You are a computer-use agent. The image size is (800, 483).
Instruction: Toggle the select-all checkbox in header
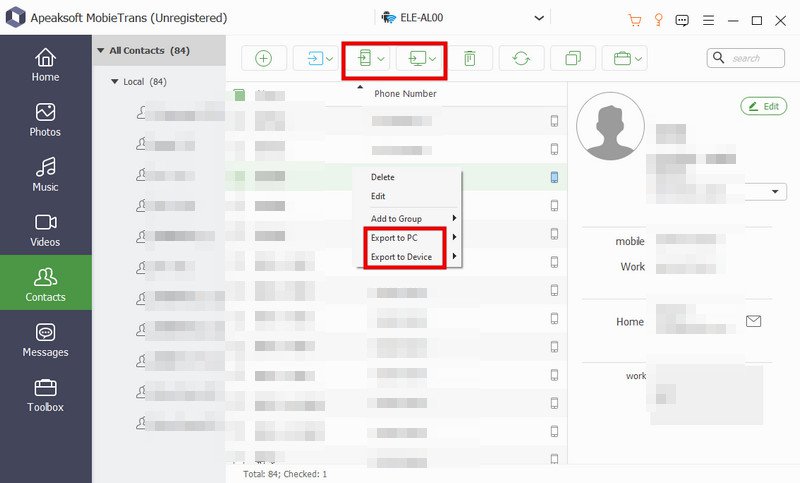(239, 94)
